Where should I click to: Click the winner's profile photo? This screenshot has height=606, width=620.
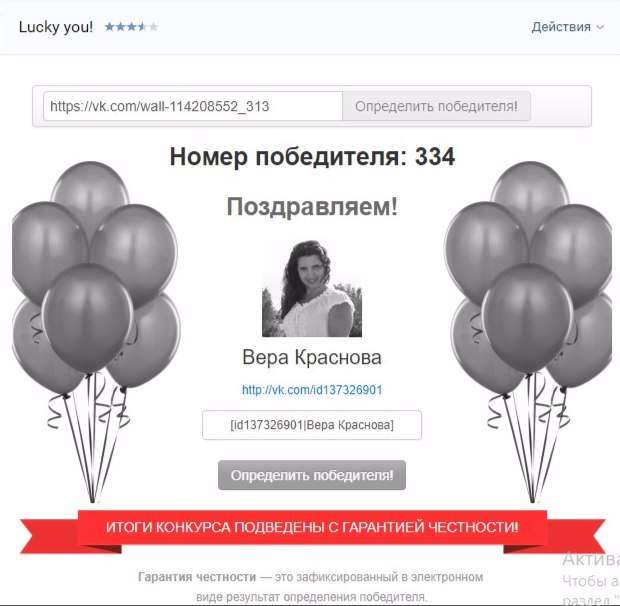coord(312,289)
